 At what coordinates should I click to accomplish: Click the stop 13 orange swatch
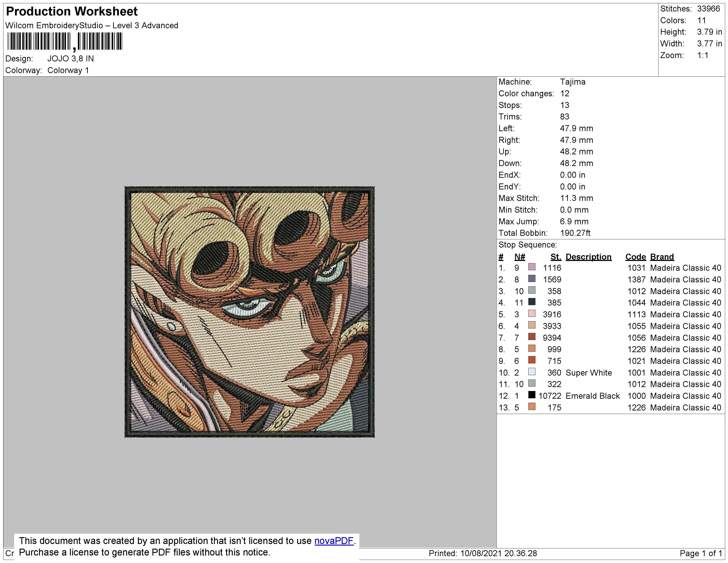point(532,406)
